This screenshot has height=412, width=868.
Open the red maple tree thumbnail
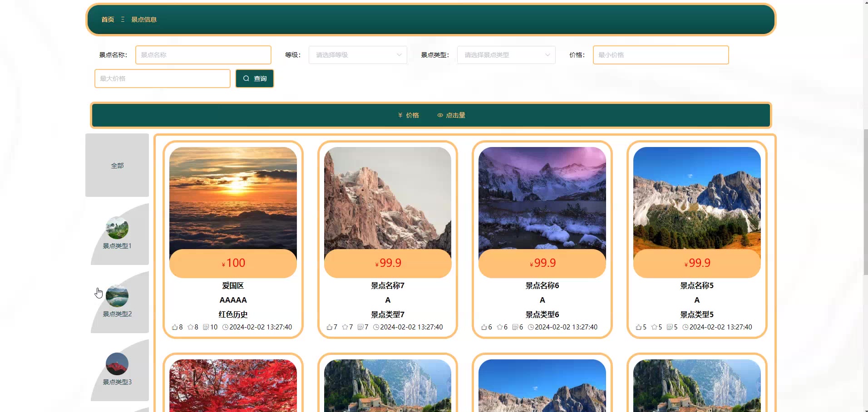point(233,386)
